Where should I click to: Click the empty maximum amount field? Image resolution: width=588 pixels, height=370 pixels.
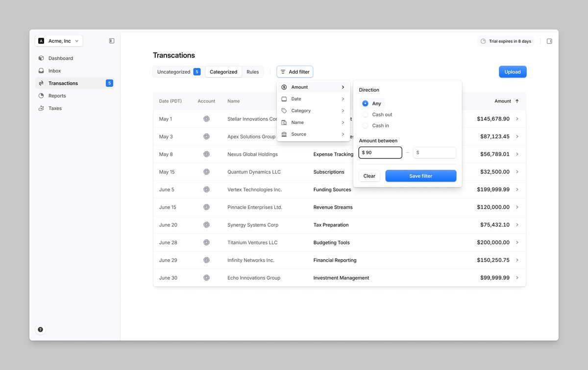pyautogui.click(x=435, y=152)
